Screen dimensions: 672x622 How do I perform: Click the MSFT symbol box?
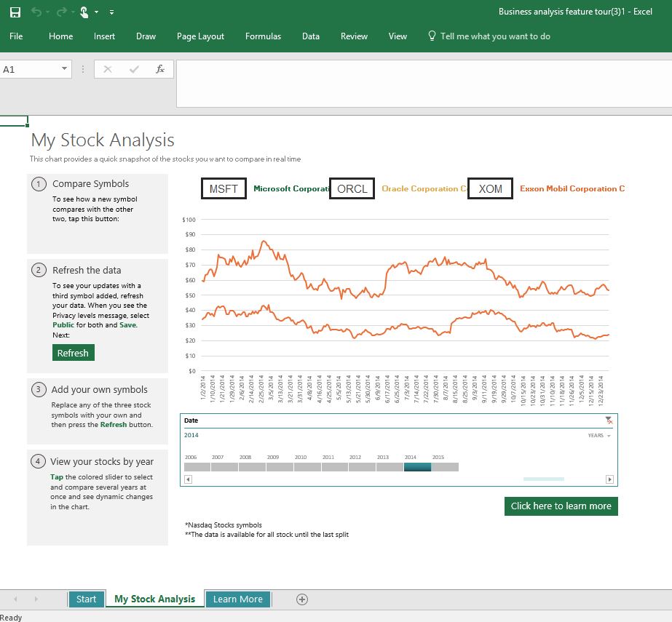tap(224, 189)
